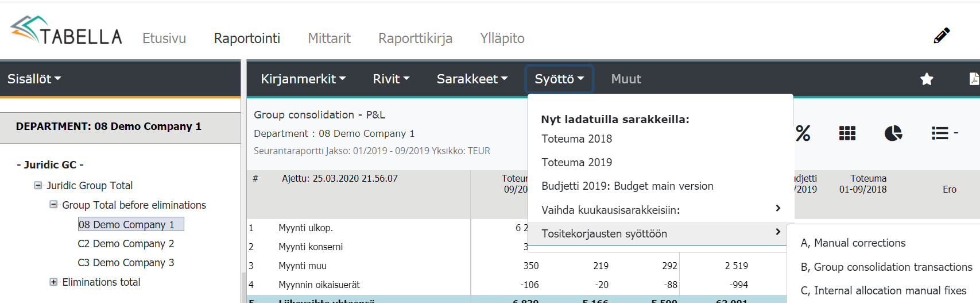Screen dimensions: 980x303
Task: Go to the Mittarit tab
Action: click(329, 39)
